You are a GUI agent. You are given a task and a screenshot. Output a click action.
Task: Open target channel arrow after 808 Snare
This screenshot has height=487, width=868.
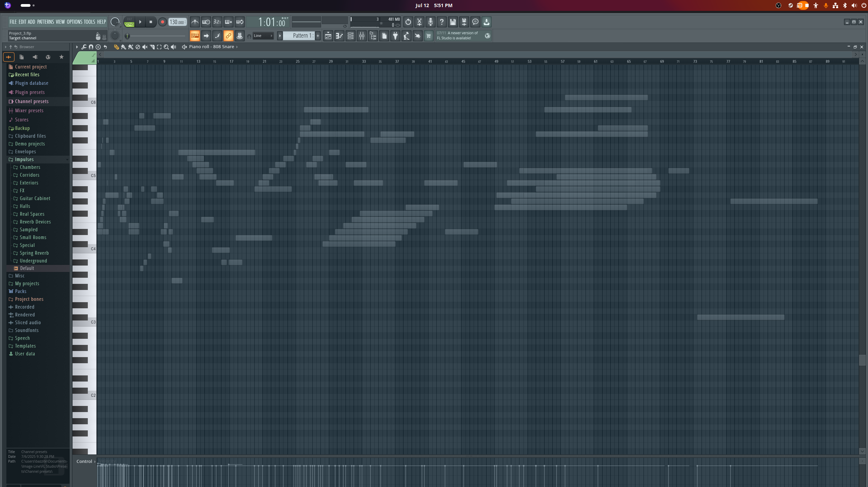pyautogui.click(x=237, y=47)
